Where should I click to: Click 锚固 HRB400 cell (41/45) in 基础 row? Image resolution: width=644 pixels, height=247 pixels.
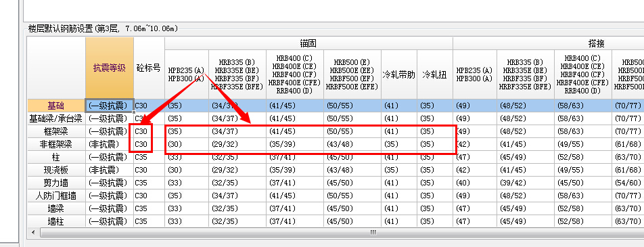point(295,106)
